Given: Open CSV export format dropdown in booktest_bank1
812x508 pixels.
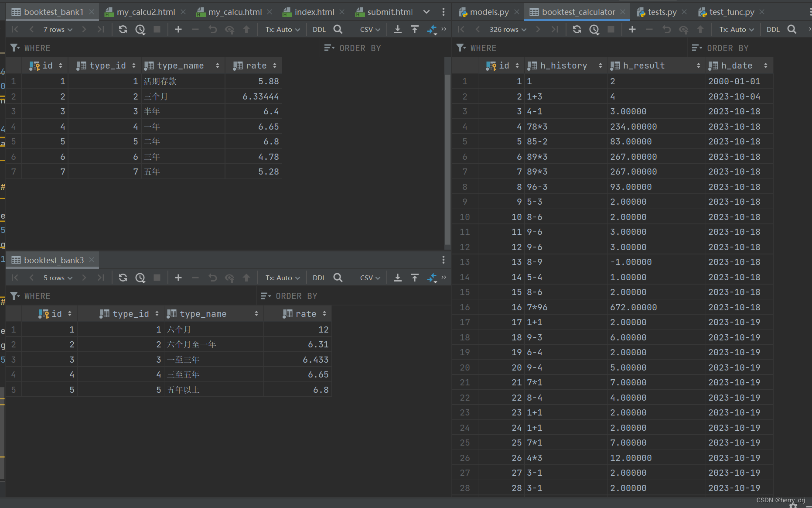Looking at the screenshot, I should click(x=370, y=29).
